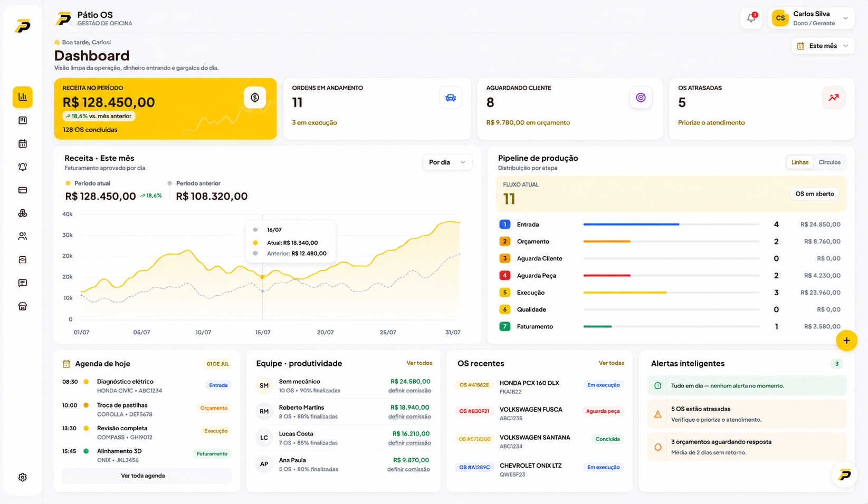
Task: Open the Receita no período yellow card
Action: tap(165, 109)
